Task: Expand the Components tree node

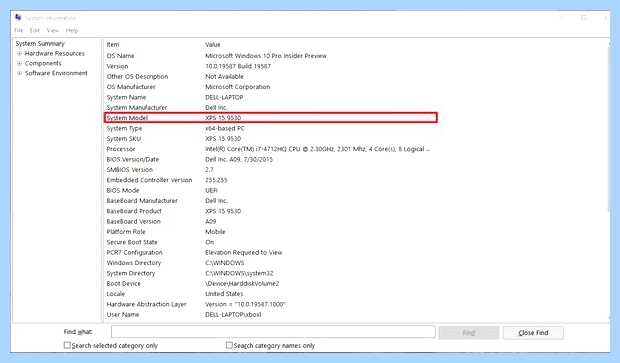Action: (19, 63)
